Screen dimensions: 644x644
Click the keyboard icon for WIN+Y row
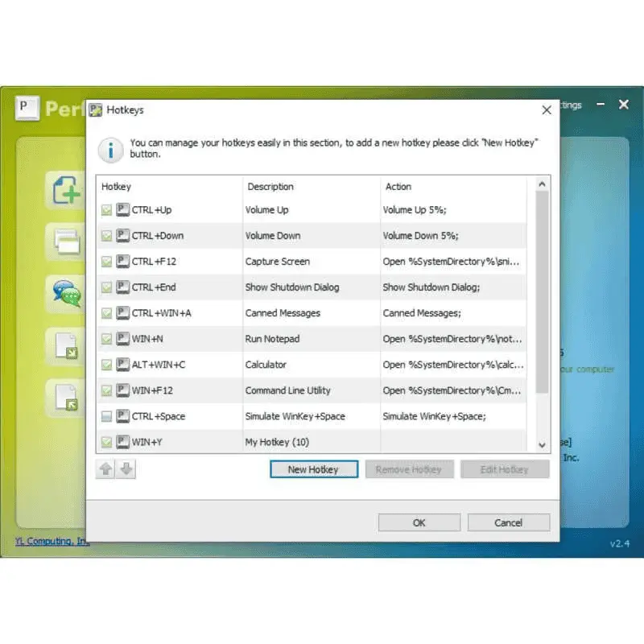click(x=122, y=442)
